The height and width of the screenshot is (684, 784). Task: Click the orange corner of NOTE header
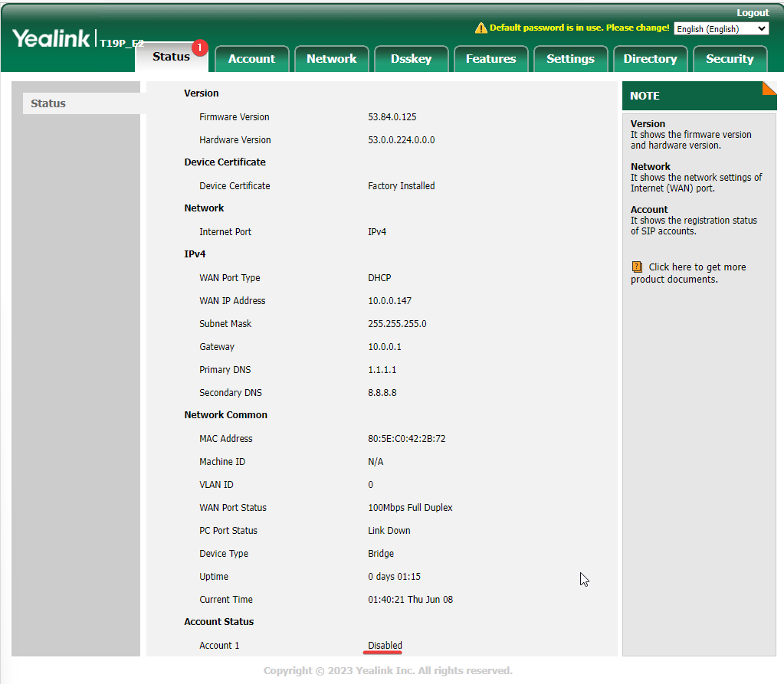(769, 88)
